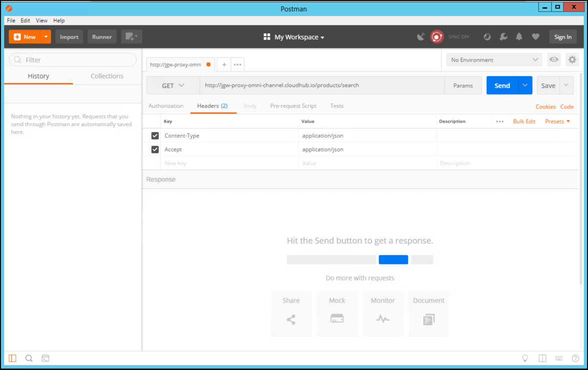The width and height of the screenshot is (588, 370).
Task: Open the Edit menu
Action: pos(25,20)
